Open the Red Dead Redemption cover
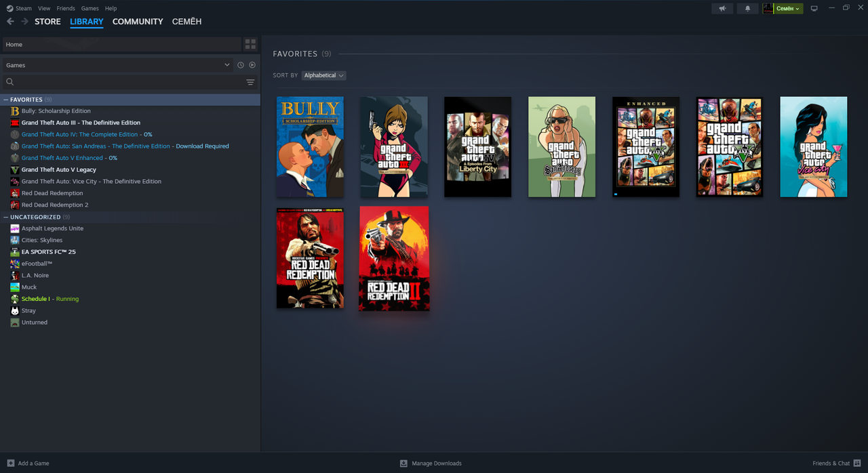 [310, 258]
